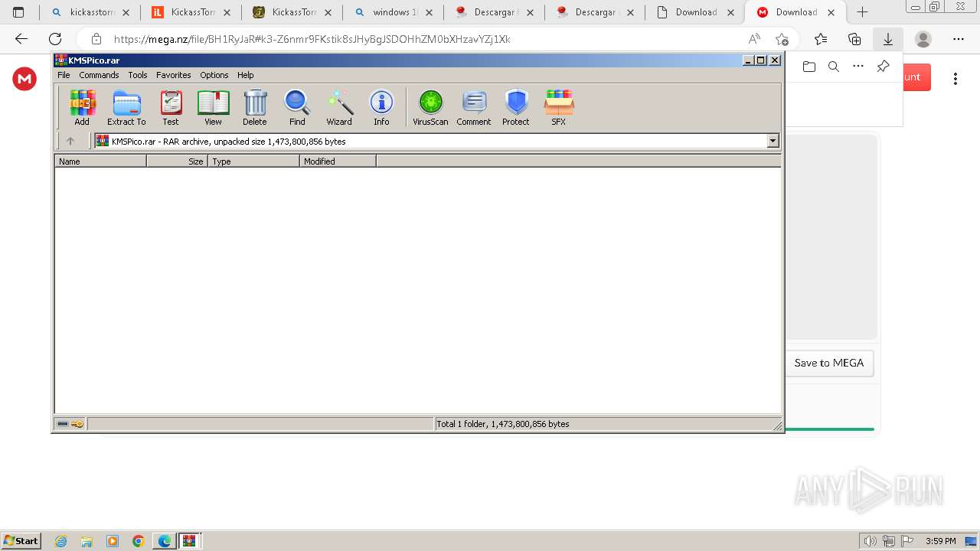Open more options in downloads panel
980x551 pixels.
858,67
